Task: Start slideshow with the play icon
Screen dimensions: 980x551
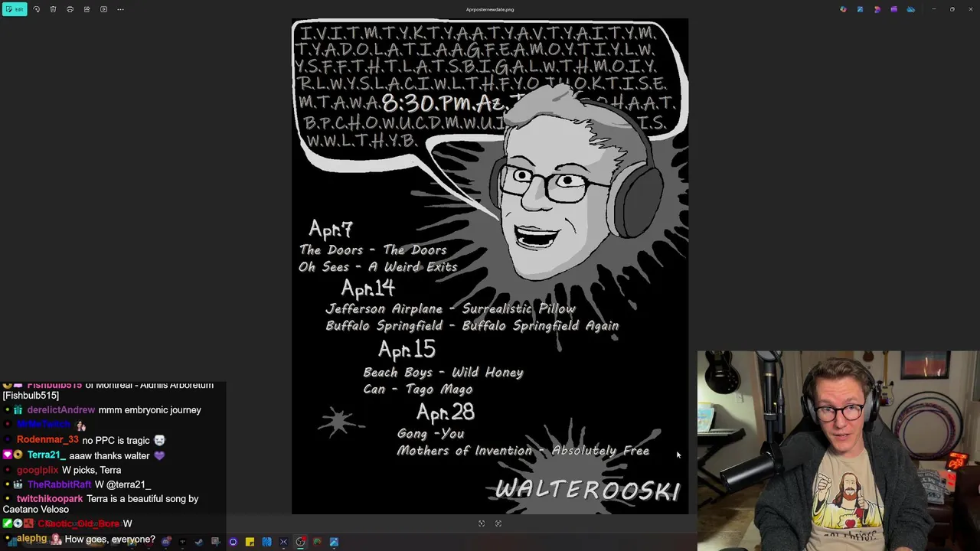Action: [x=103, y=9]
